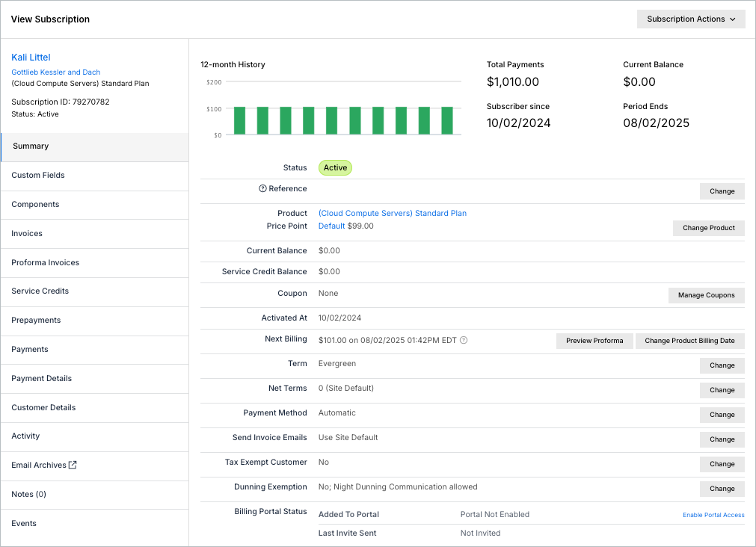Screen dimensions: 756x547
Task: Open the Payments sidebar item
Action: 95,350
